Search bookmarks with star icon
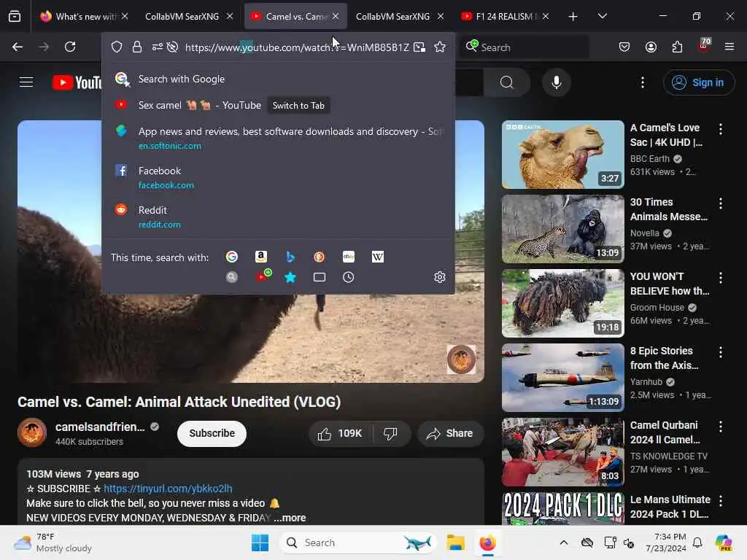Viewport: 747px width, 560px height. click(x=290, y=277)
